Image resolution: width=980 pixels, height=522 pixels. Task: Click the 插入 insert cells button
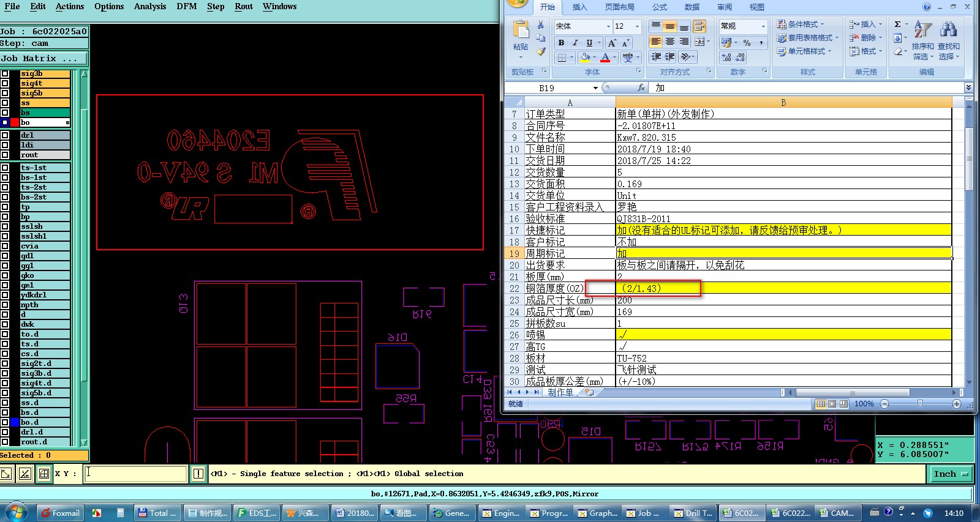[865, 24]
